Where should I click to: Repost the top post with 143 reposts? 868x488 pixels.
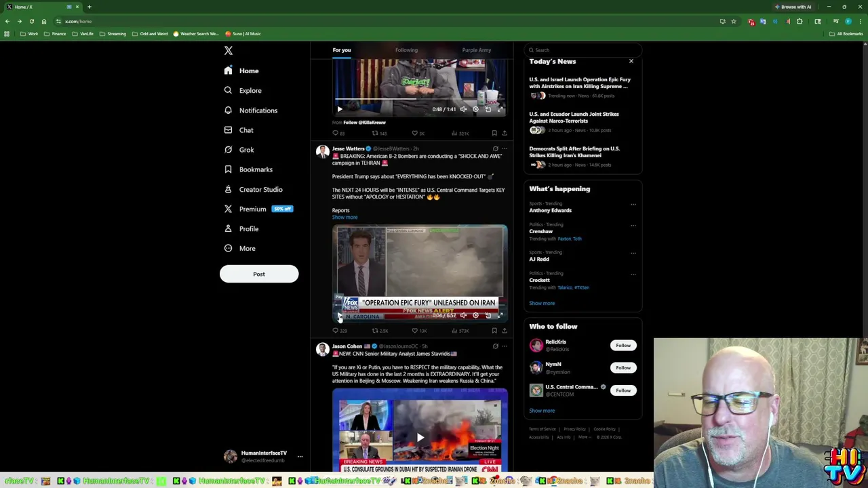click(378, 134)
